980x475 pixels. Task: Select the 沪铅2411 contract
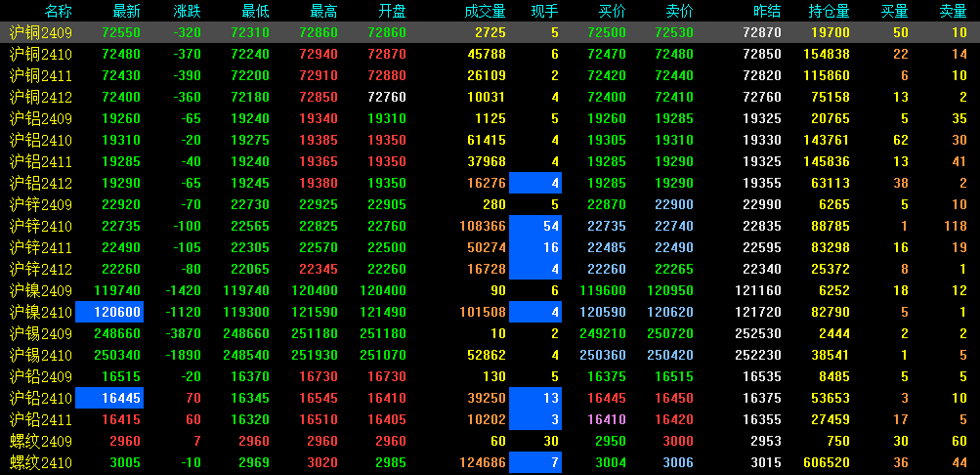pyautogui.click(x=41, y=419)
